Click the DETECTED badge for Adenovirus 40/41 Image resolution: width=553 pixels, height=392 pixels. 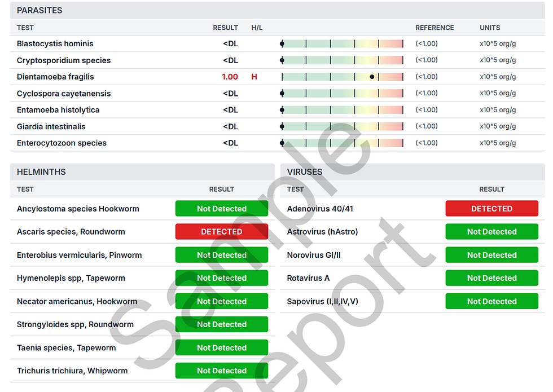(492, 209)
